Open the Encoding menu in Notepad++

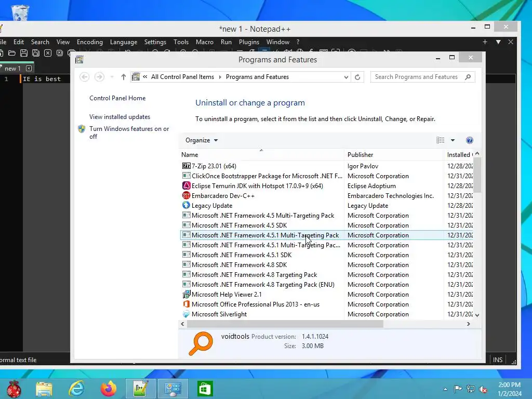coord(89,42)
